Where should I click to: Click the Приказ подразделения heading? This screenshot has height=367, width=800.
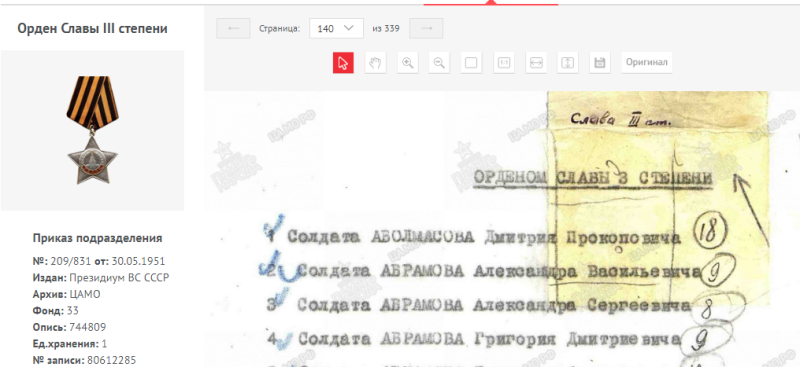point(97,238)
